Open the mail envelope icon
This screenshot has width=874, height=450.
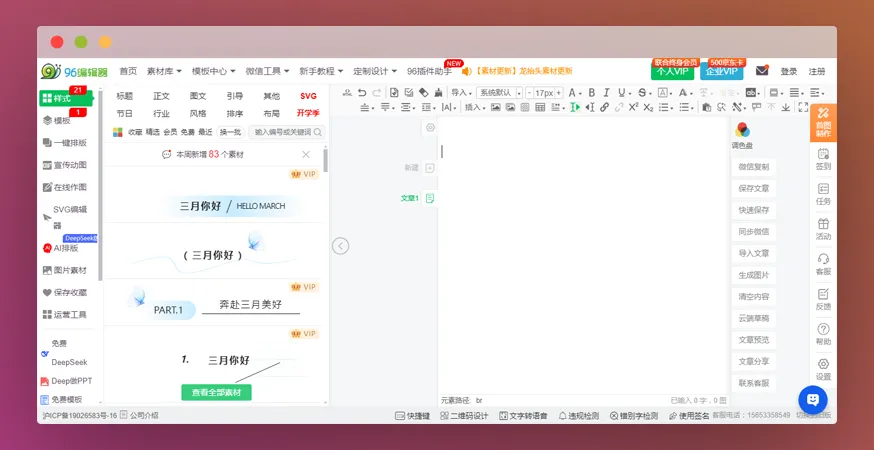coord(762,71)
